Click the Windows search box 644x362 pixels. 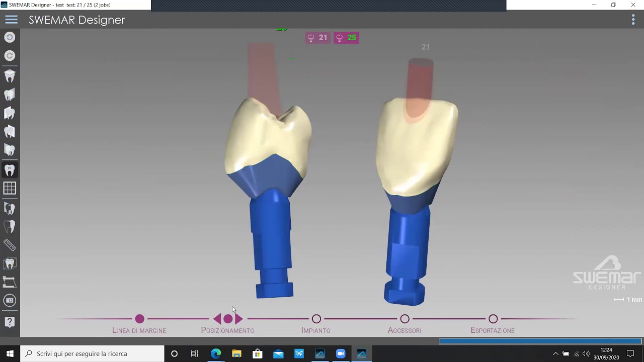92,353
